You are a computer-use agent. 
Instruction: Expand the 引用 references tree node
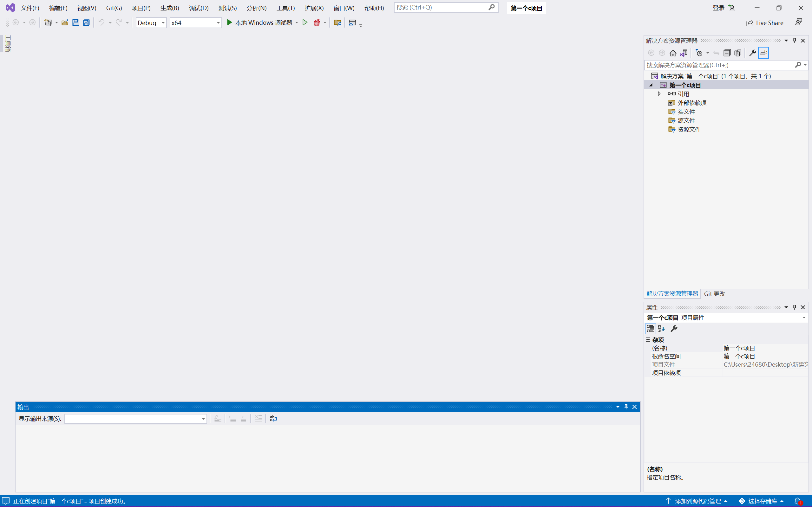click(659, 93)
